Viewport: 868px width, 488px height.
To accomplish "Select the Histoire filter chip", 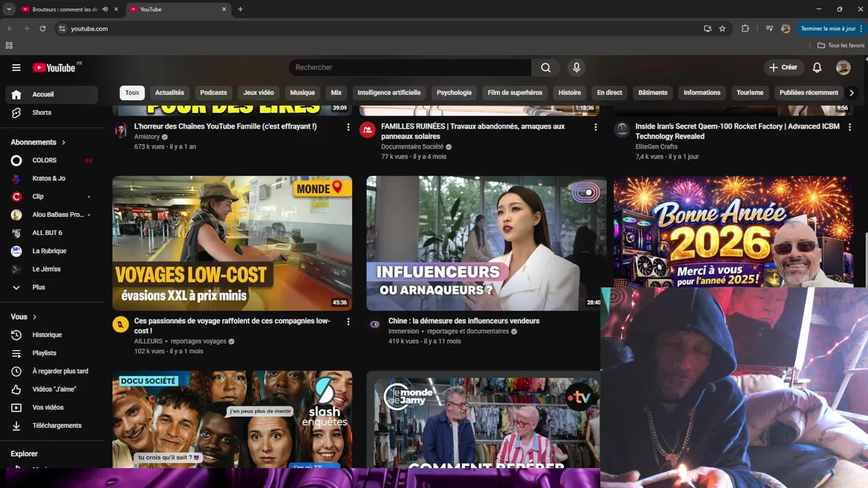I will 570,93.
